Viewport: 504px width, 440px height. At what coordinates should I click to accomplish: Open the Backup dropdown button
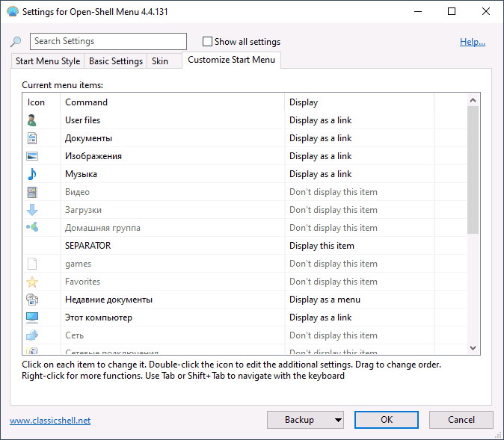tap(305, 420)
